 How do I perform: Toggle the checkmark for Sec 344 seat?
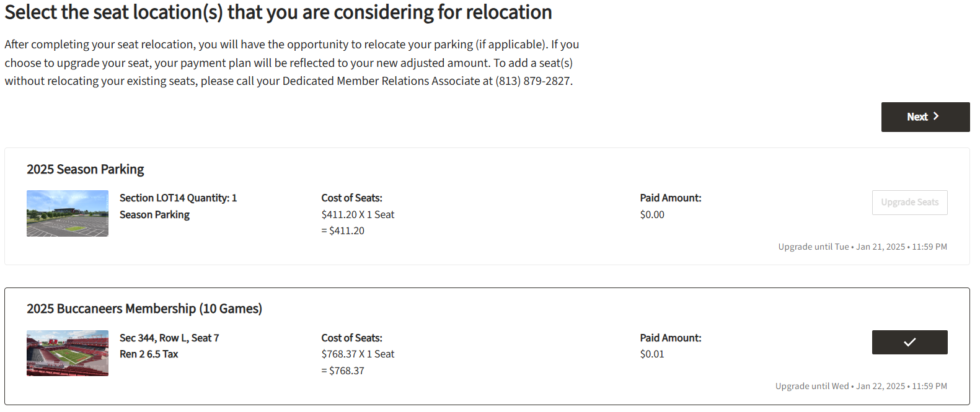pyautogui.click(x=909, y=342)
